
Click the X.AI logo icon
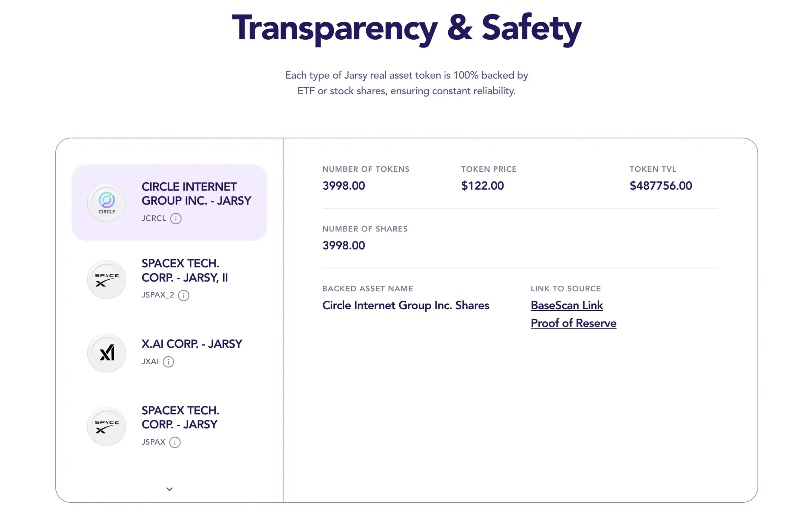pyautogui.click(x=107, y=353)
